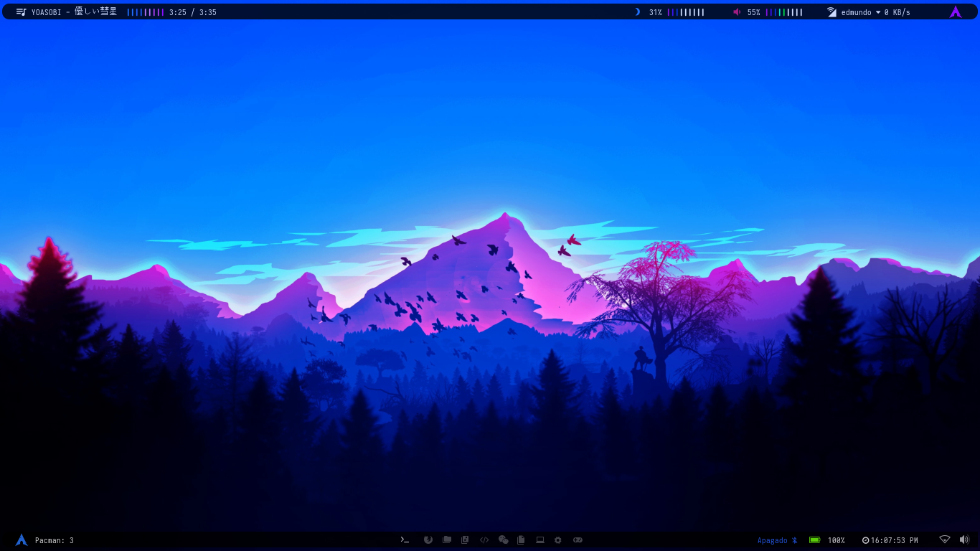Open the music library launcher icon
Screen dimensions: 980x551
coord(465,540)
